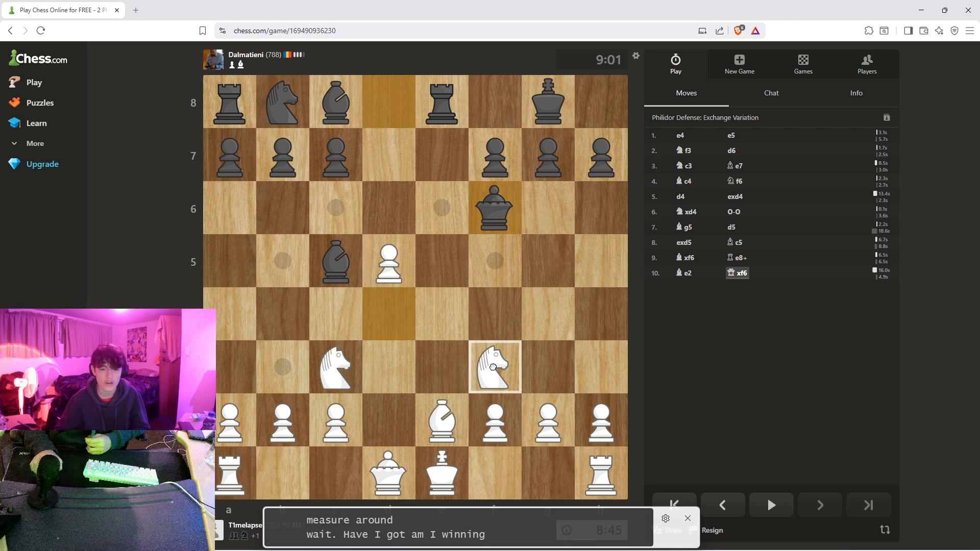Go back one move with previous arrow
Image resolution: width=980 pixels, height=551 pixels.
point(723,505)
